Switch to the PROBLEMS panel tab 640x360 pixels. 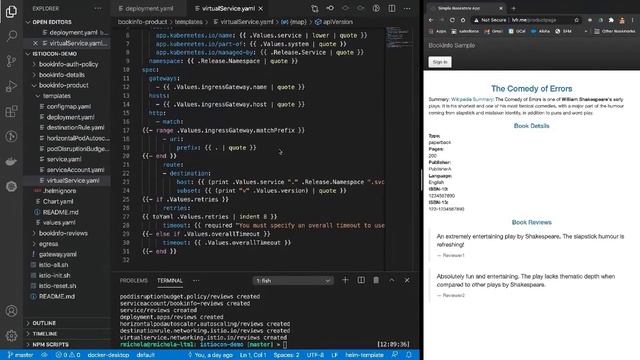coord(133,281)
